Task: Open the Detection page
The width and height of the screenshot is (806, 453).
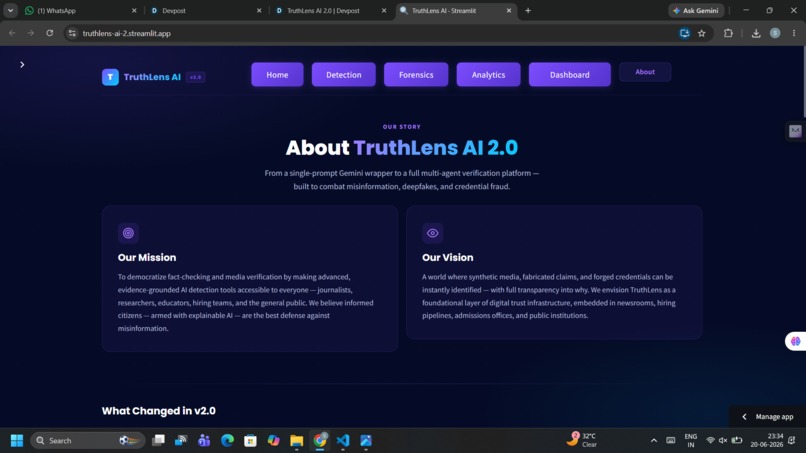Action: [343, 75]
